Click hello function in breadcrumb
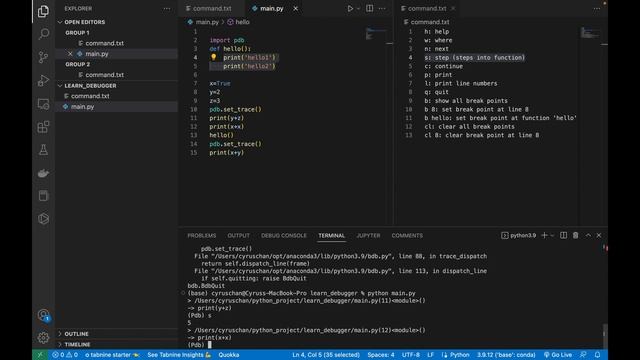 point(242,22)
